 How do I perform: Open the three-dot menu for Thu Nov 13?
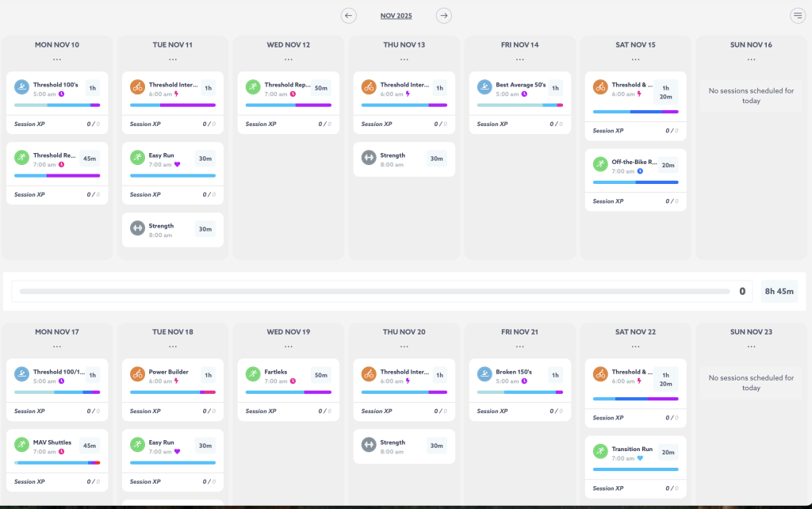404,59
